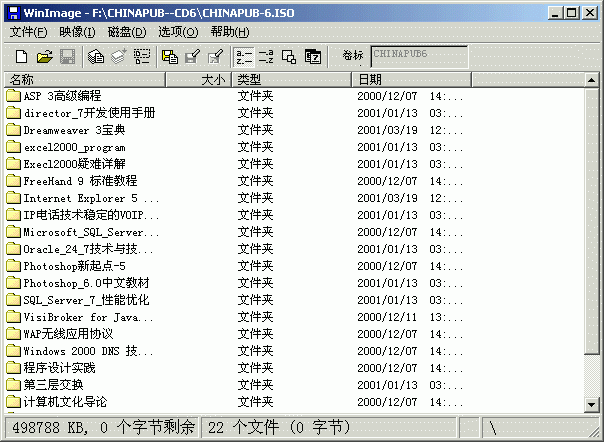The image size is (604, 442).
Task: Click the status bar text 498788 KB, 0 个字节剩余
Action: point(103,427)
